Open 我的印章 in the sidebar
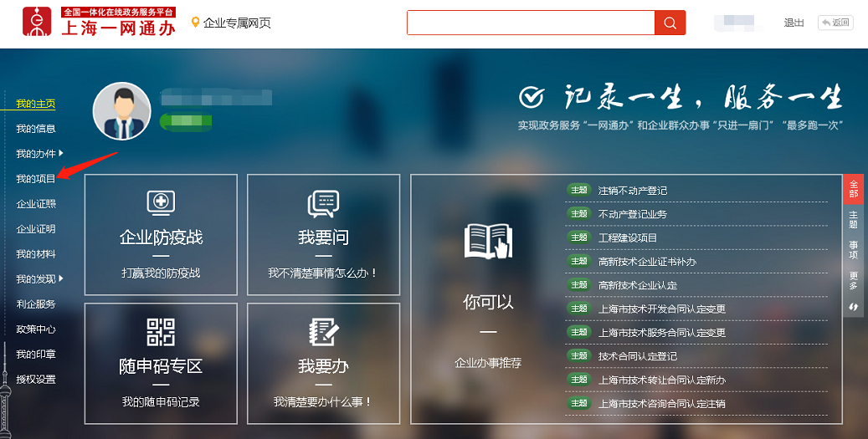Screen dimensions: 868x439 36,355
